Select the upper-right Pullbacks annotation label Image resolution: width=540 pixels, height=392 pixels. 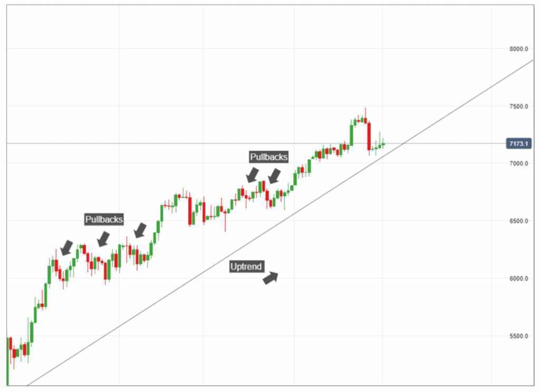point(269,156)
